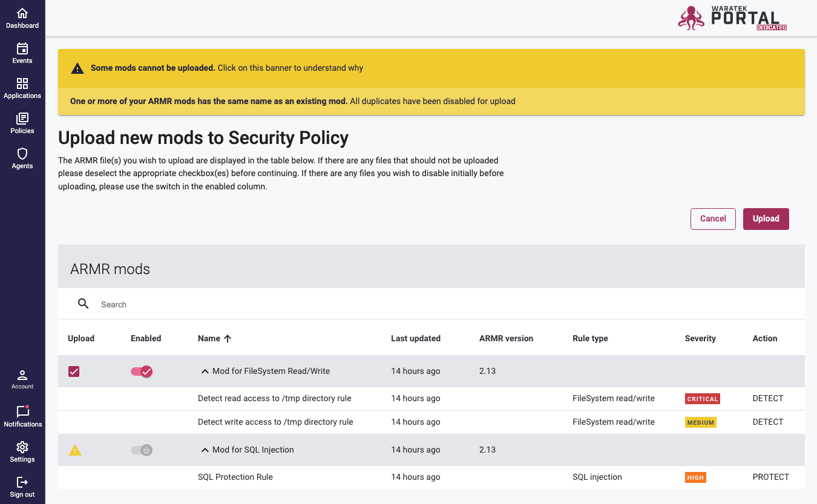Click the duplicate ARMR mods name notice
Image resolution: width=817 pixels, height=504 pixels.
[431, 101]
